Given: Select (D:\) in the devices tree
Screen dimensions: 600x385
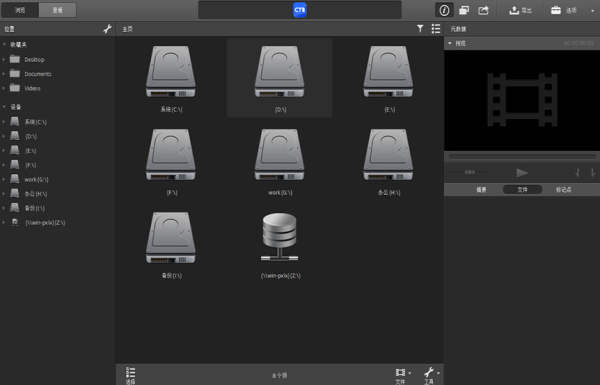Looking at the screenshot, I should pos(31,136).
